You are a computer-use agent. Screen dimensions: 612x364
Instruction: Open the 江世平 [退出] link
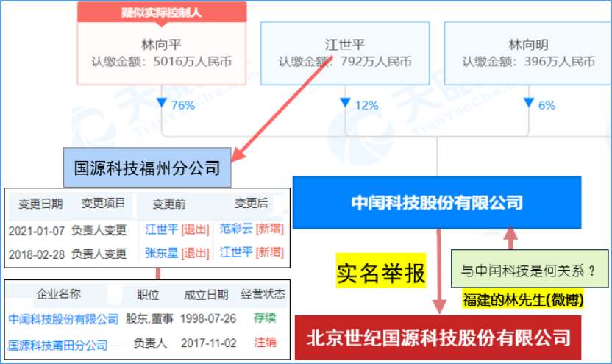click(x=177, y=229)
